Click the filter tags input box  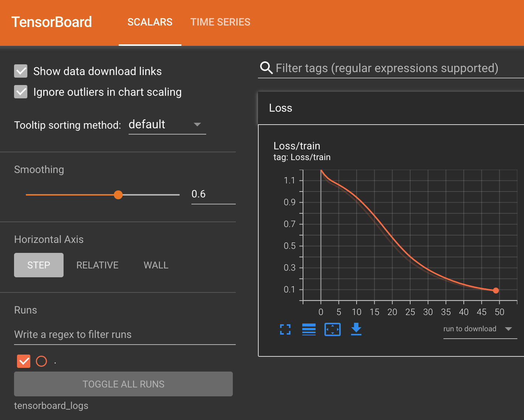387,68
